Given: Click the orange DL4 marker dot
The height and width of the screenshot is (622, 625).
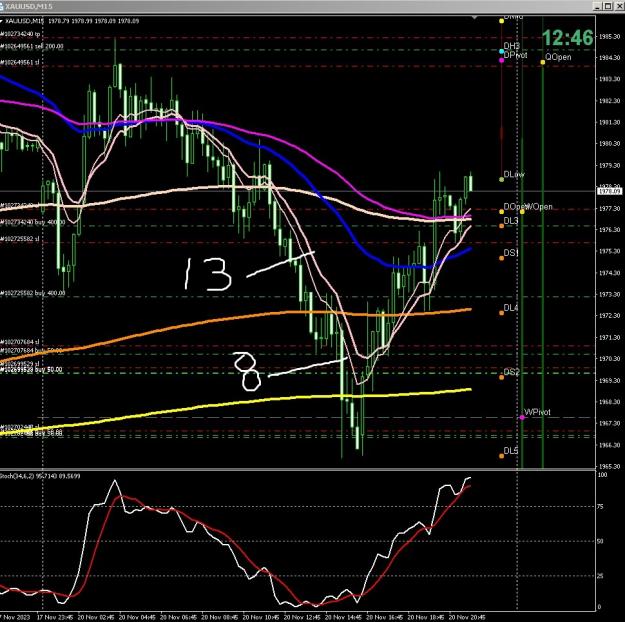Looking at the screenshot, I should [501, 313].
